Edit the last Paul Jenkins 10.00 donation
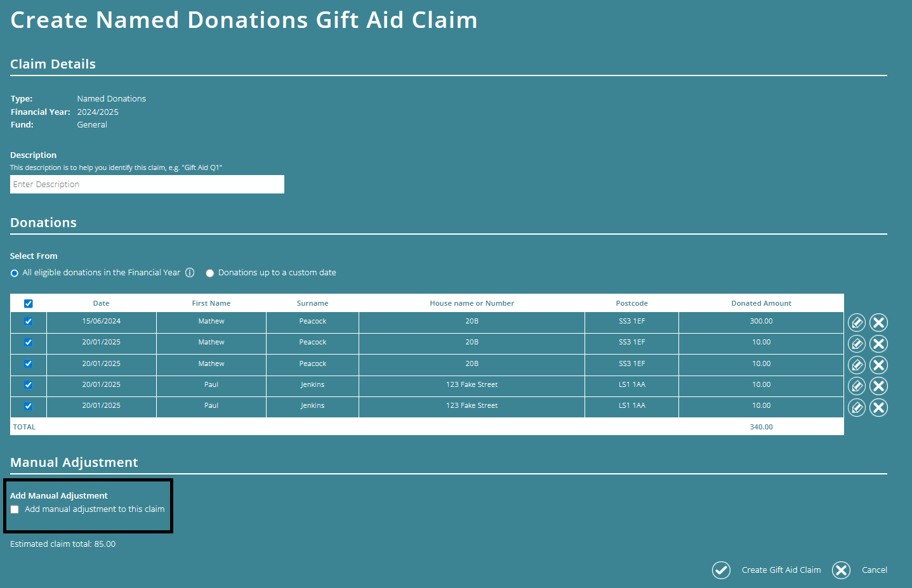 tap(856, 407)
